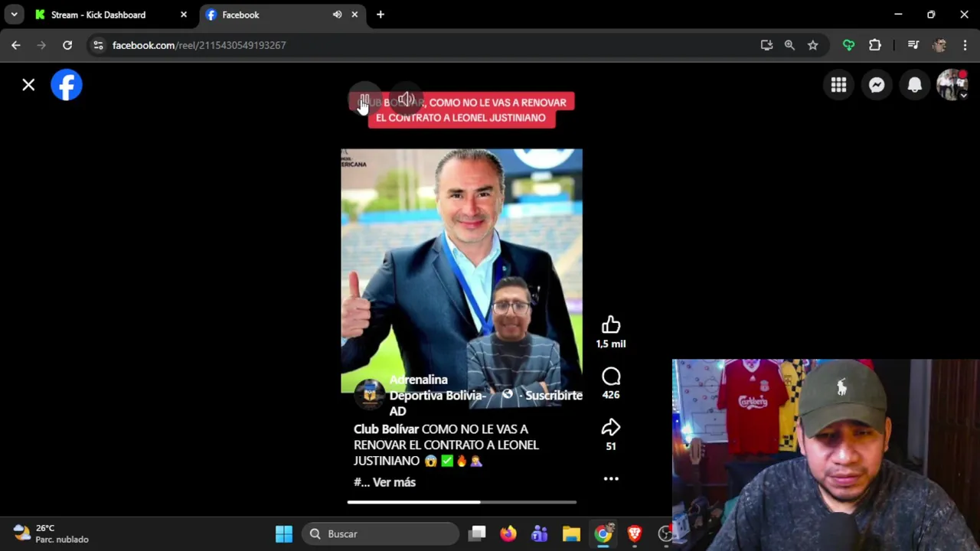The width and height of the screenshot is (980, 551).
Task: Open the Extensions puzzle menu
Action: 875,45
